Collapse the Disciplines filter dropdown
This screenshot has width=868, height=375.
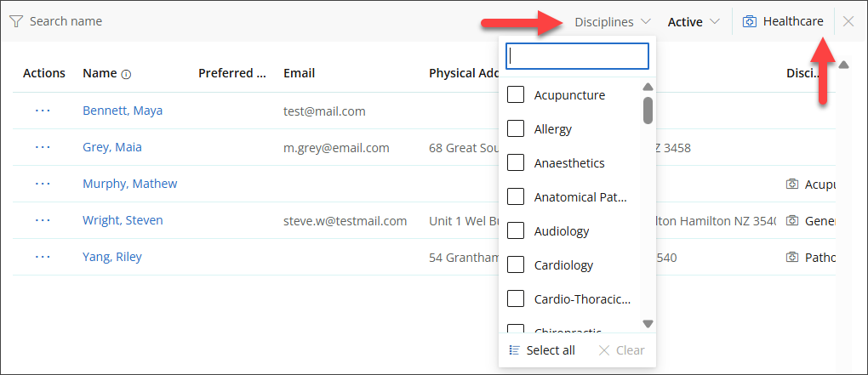(612, 22)
